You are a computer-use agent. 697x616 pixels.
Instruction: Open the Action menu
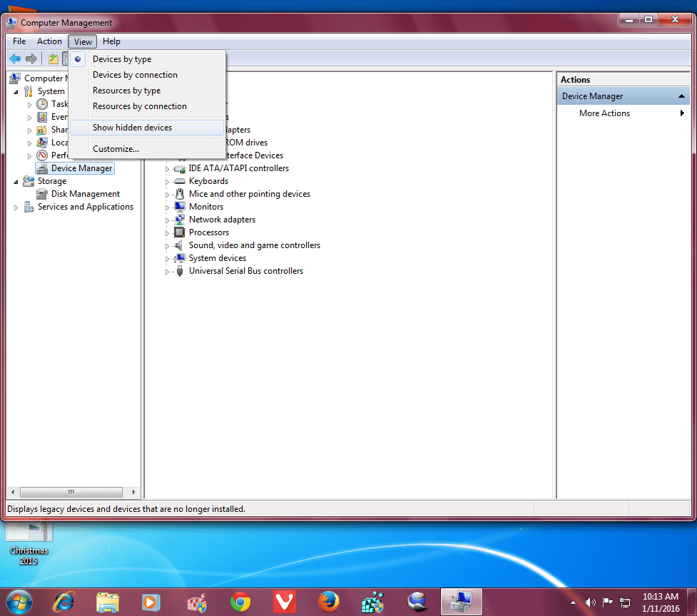click(49, 41)
